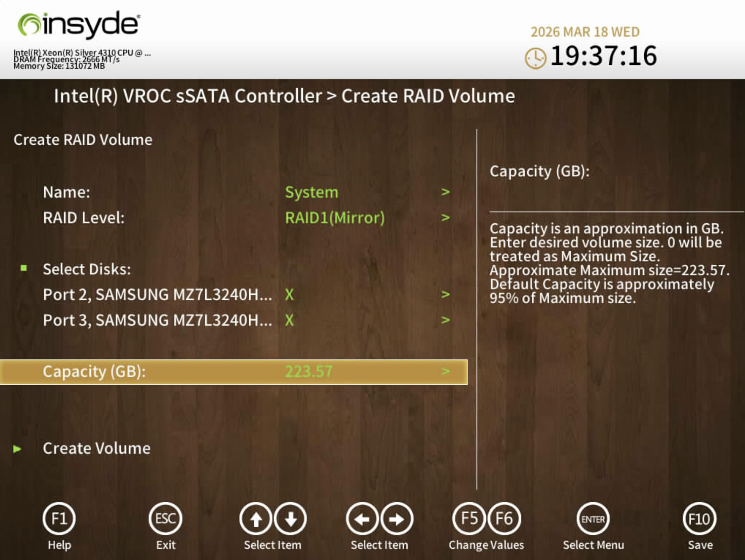Click the highlighted Capacity 223.57 value
The height and width of the screenshot is (560, 745).
[310, 371]
